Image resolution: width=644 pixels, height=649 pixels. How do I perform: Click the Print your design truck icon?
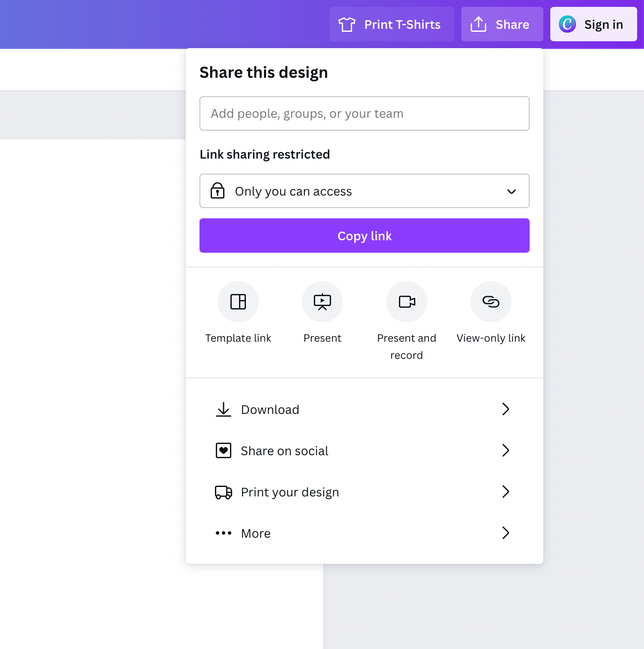coord(224,492)
